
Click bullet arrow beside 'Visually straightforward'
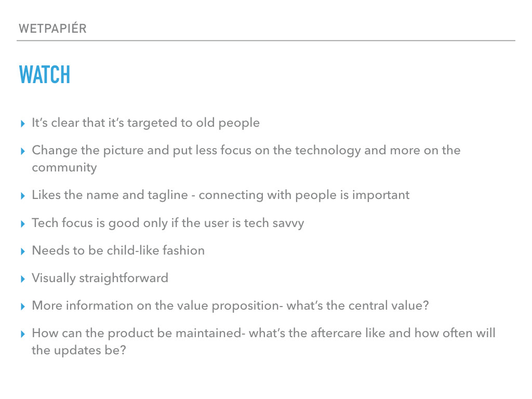23,279
